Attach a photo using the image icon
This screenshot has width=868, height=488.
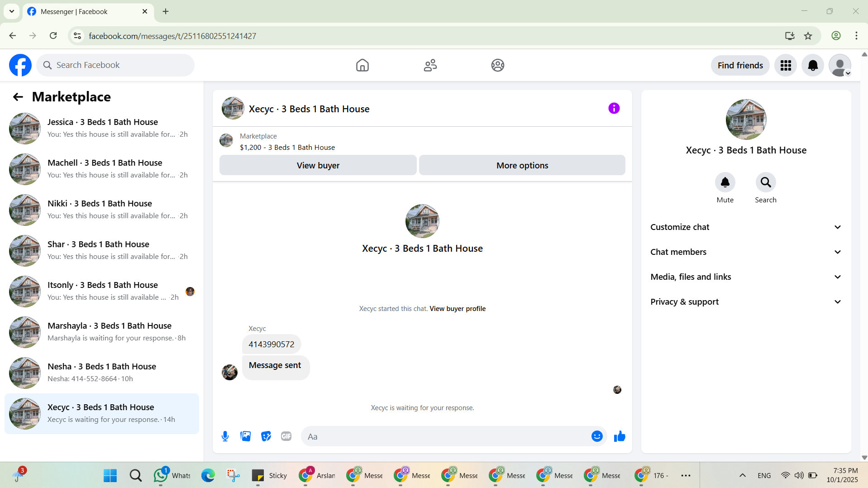(246, 436)
